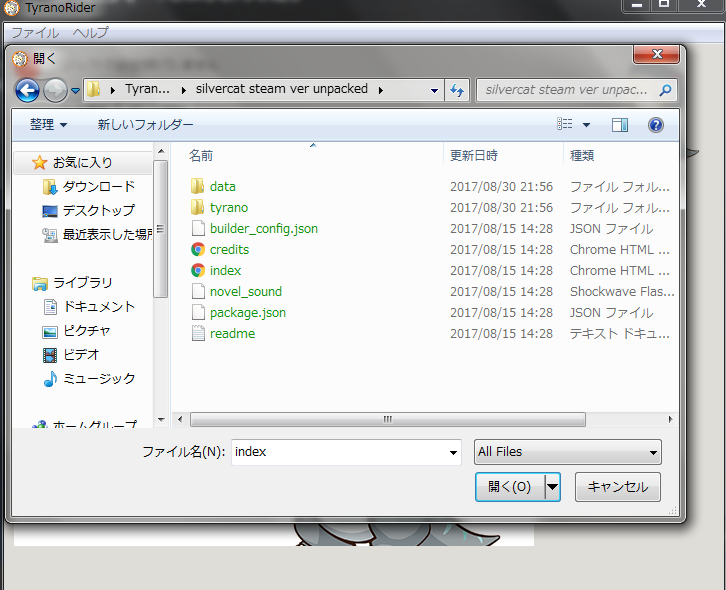Toggle the preview pane icon
Image resolution: width=726 pixels, height=590 pixels.
tap(620, 125)
